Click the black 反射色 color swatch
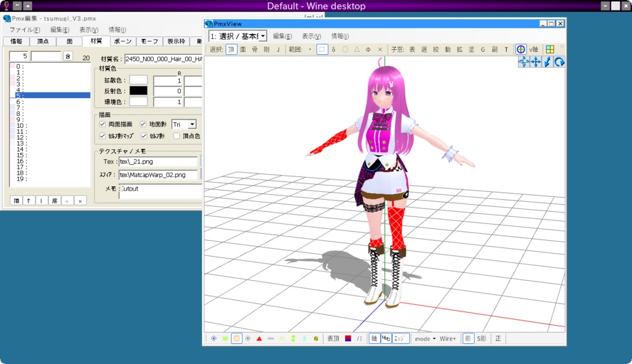Viewport: 632px width, 364px height. [x=138, y=91]
